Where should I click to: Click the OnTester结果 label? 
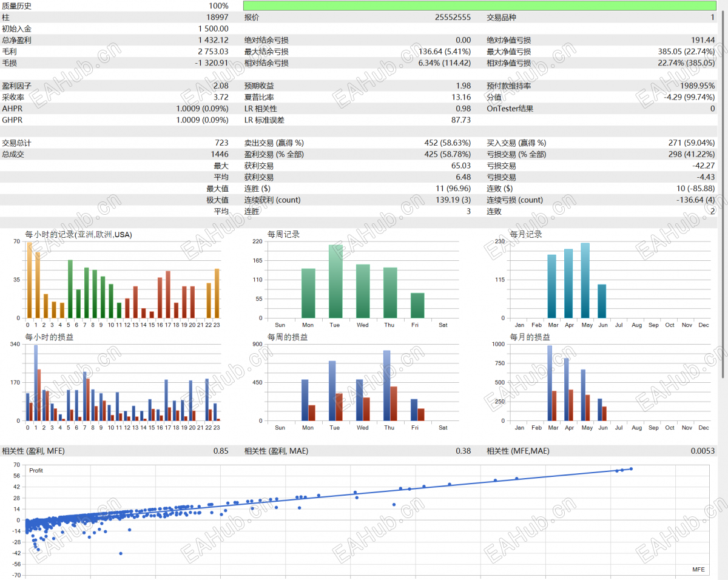click(510, 109)
